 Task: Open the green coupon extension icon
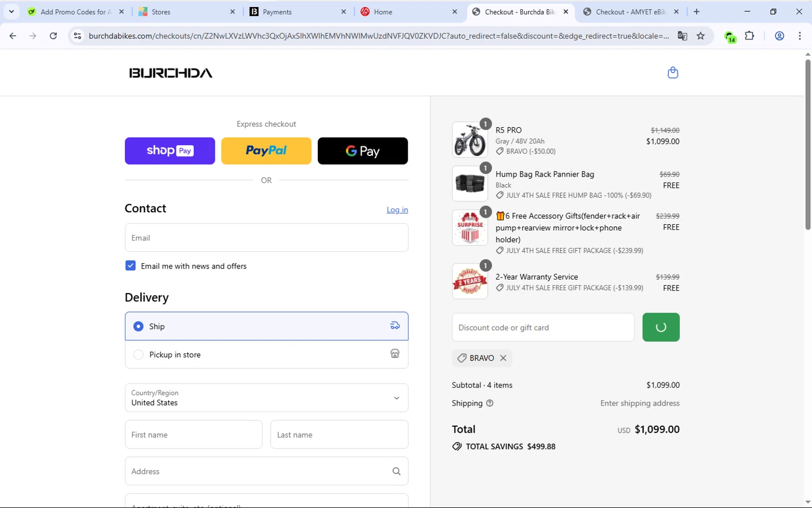click(x=730, y=36)
